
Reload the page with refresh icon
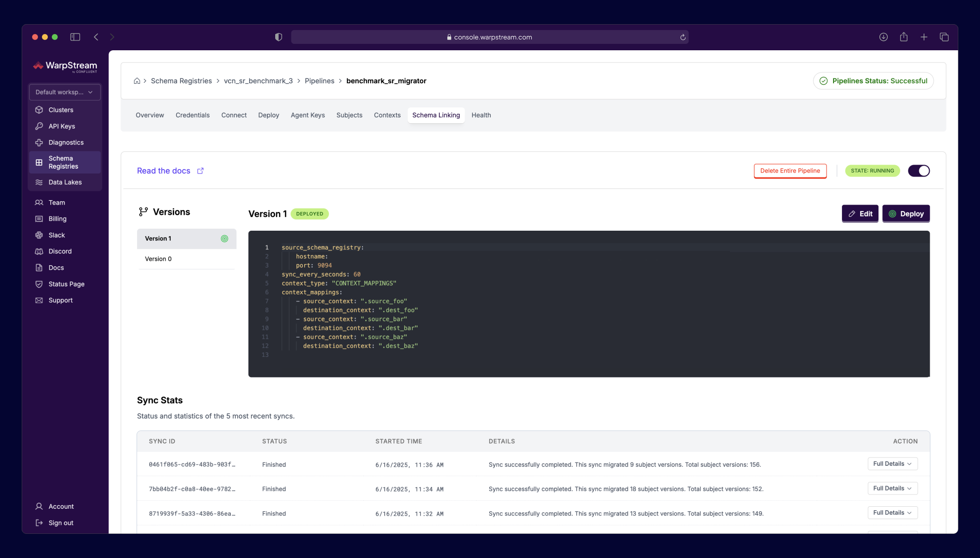click(683, 37)
